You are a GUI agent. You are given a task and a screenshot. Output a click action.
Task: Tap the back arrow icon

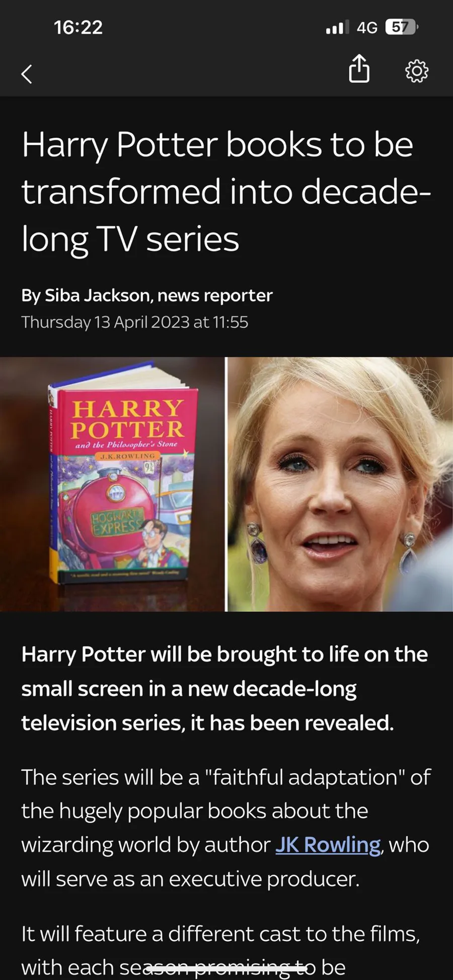(27, 74)
